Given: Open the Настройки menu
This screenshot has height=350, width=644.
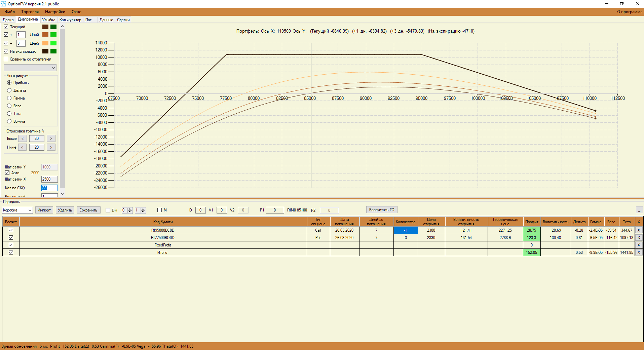Looking at the screenshot, I should click(x=55, y=12).
